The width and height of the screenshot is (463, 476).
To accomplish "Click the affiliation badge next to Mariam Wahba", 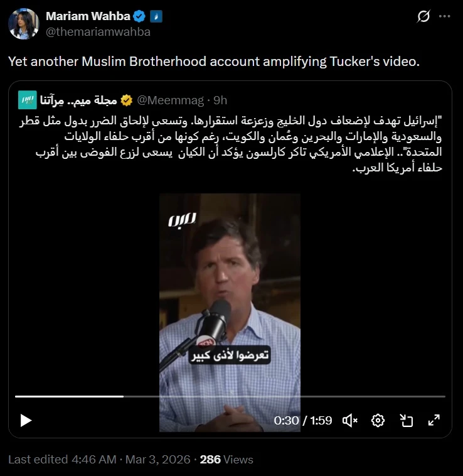I will (156, 16).
